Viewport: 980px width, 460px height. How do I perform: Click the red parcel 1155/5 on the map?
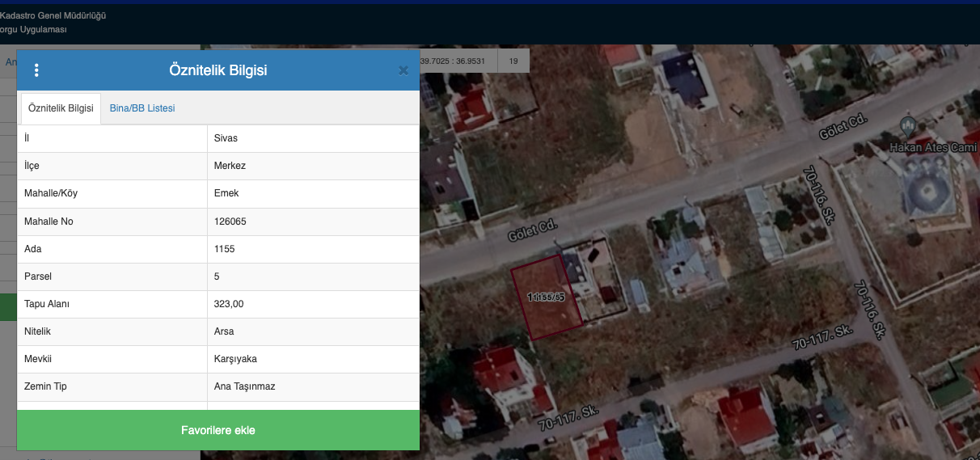546,296
